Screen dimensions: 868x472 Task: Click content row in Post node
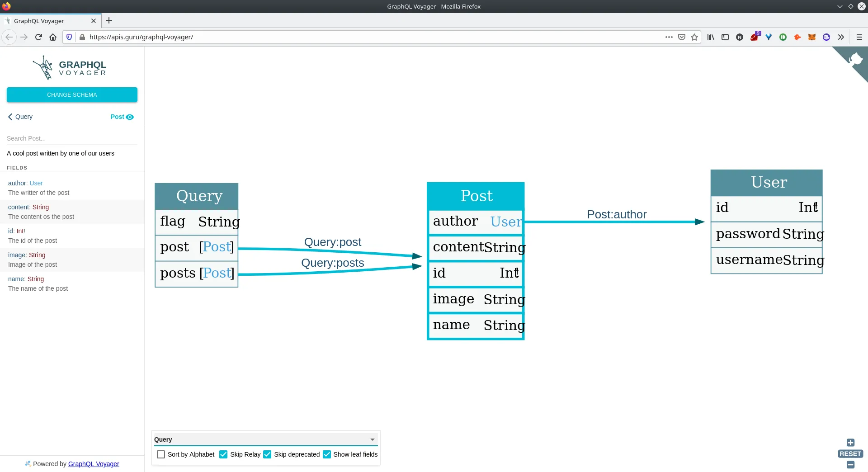click(476, 248)
